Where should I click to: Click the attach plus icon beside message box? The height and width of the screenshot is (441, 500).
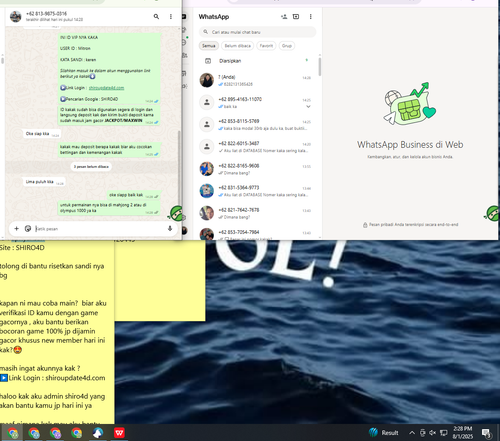click(16, 228)
